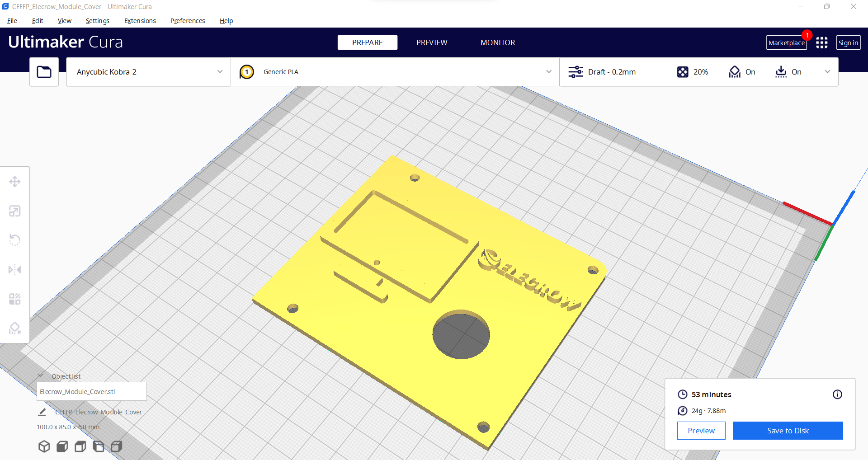The image size is (868, 460).
Task: Expand the Generic PLA material selector
Action: (395, 72)
